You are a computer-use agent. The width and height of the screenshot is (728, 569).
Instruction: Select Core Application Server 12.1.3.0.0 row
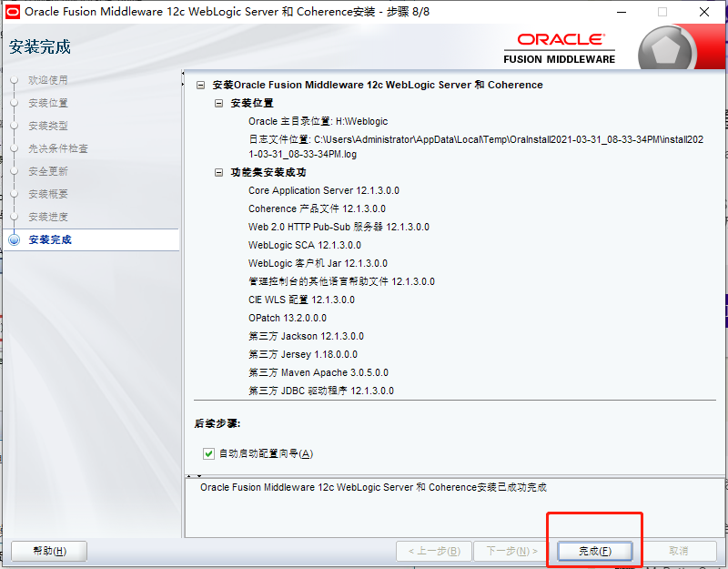pyautogui.click(x=324, y=190)
